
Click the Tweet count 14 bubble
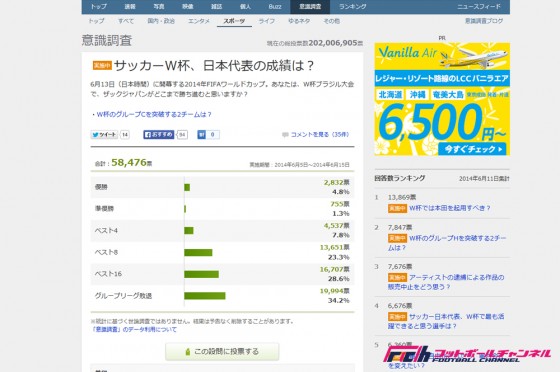[125, 135]
